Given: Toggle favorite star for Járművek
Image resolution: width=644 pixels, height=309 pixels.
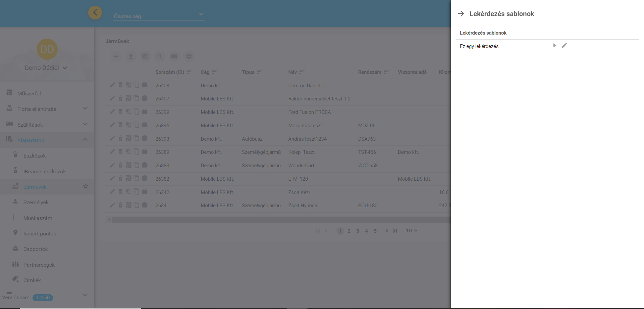Looking at the screenshot, I should point(86,186).
